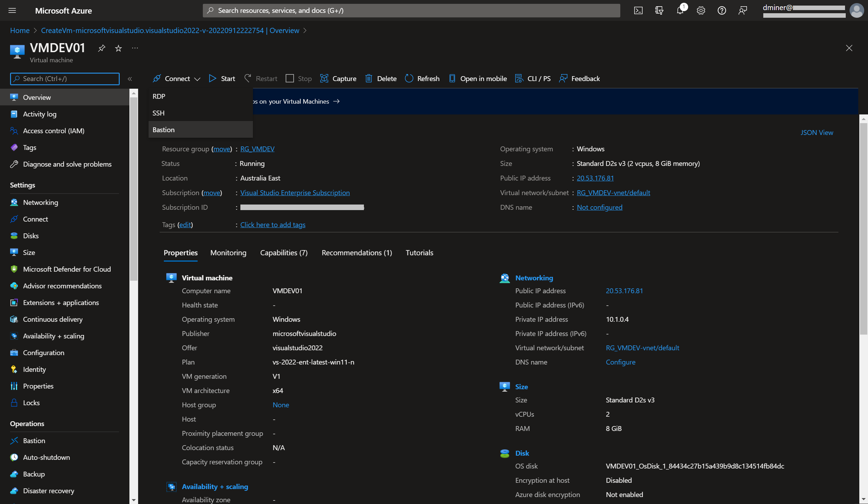The width and height of the screenshot is (868, 504).
Task: Click the sidebar search field
Action: [x=65, y=79]
